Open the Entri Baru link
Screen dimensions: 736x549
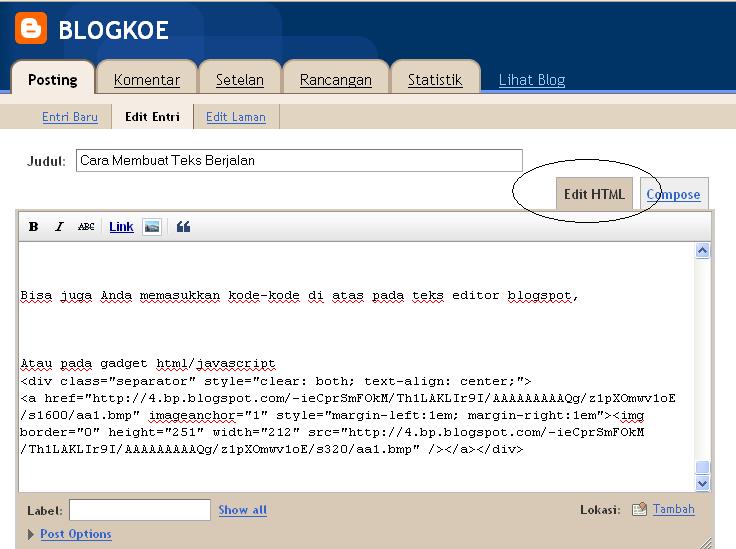[x=70, y=117]
